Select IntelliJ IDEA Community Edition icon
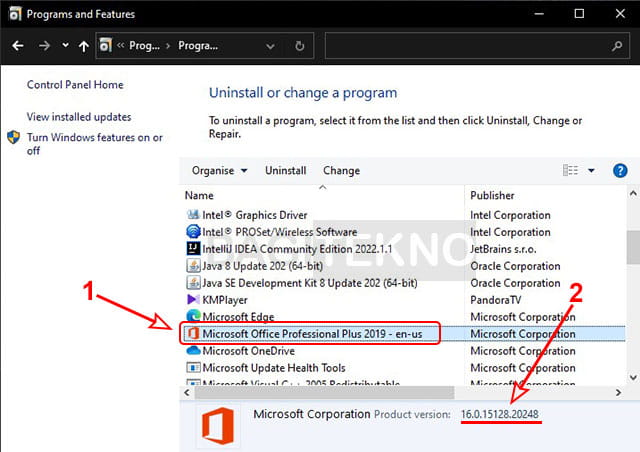 193,248
